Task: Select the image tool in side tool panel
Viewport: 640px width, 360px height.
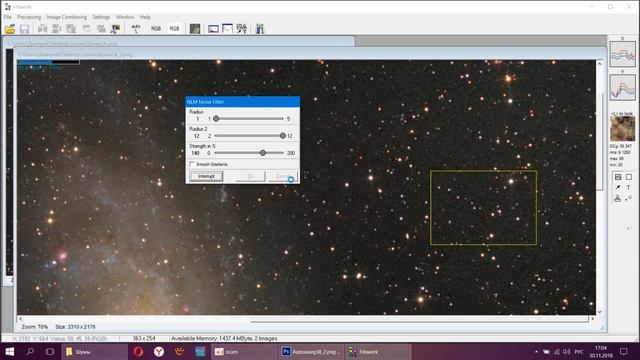Action: (618, 177)
